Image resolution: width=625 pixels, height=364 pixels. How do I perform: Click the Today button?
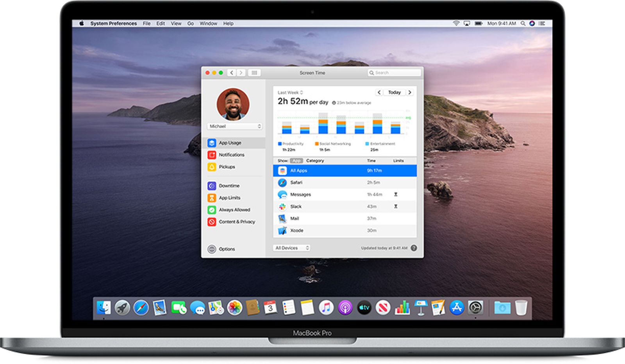395,92
